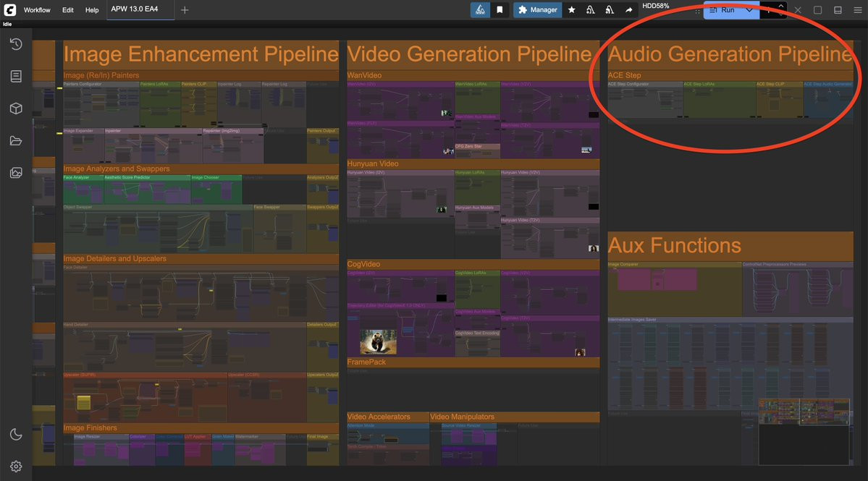Click the yellow note node in Upscaler group

83,402
